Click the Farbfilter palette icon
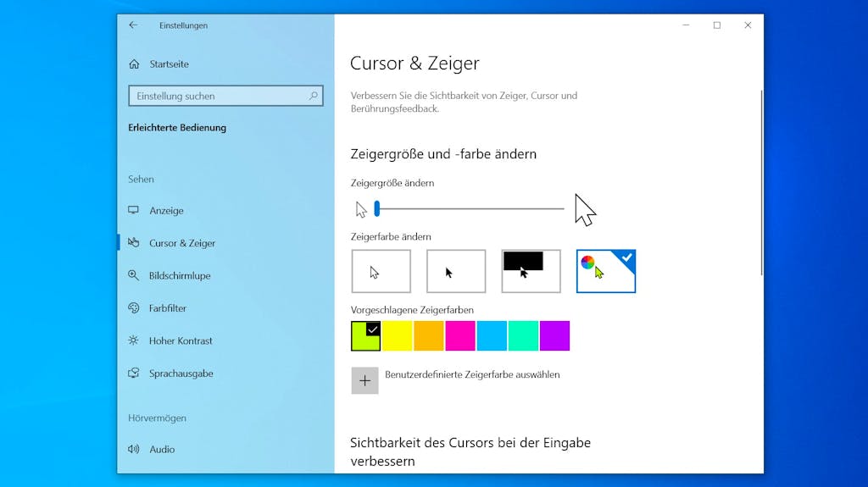Viewport: 868px width, 487px height. pos(133,307)
